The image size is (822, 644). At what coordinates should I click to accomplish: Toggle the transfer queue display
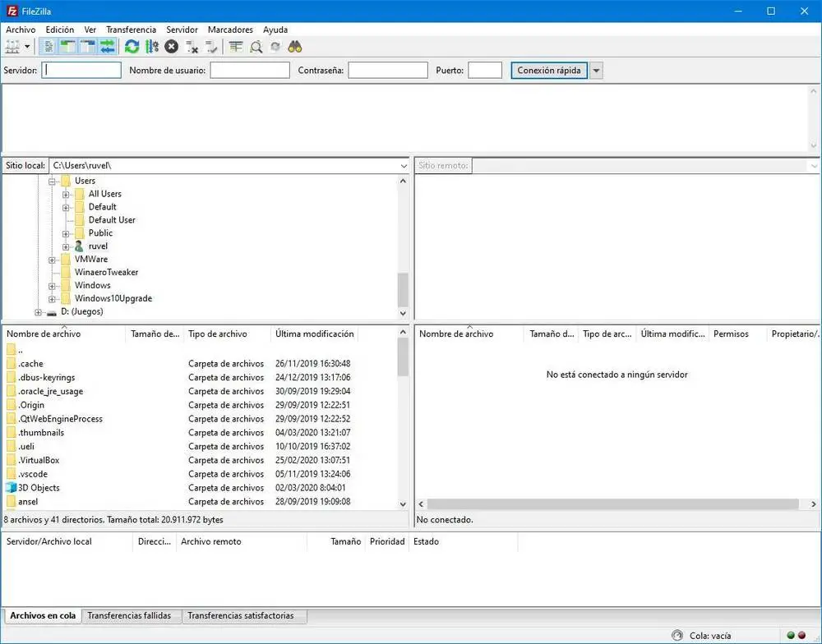click(x=108, y=47)
